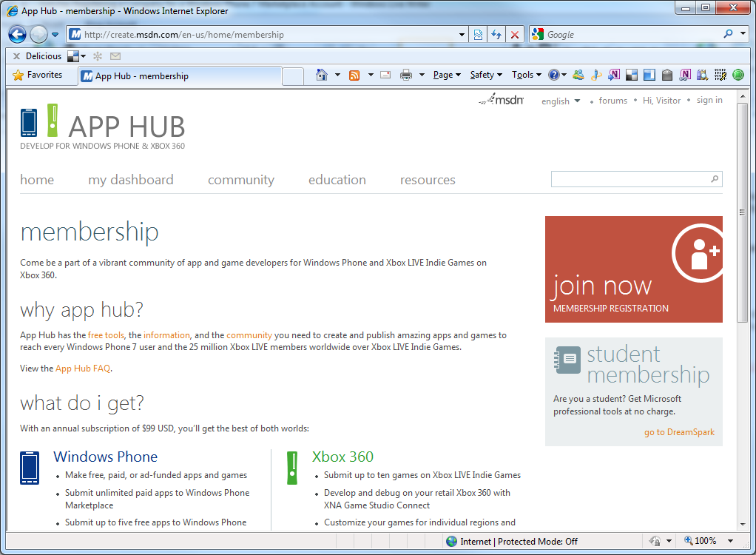Click the scrollbar down arrow

click(743, 524)
